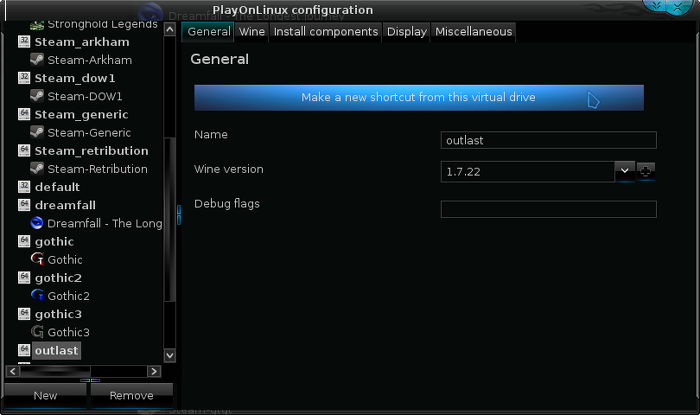Click the 32-bit icon next to default
700x415 pixels.
tap(24, 187)
